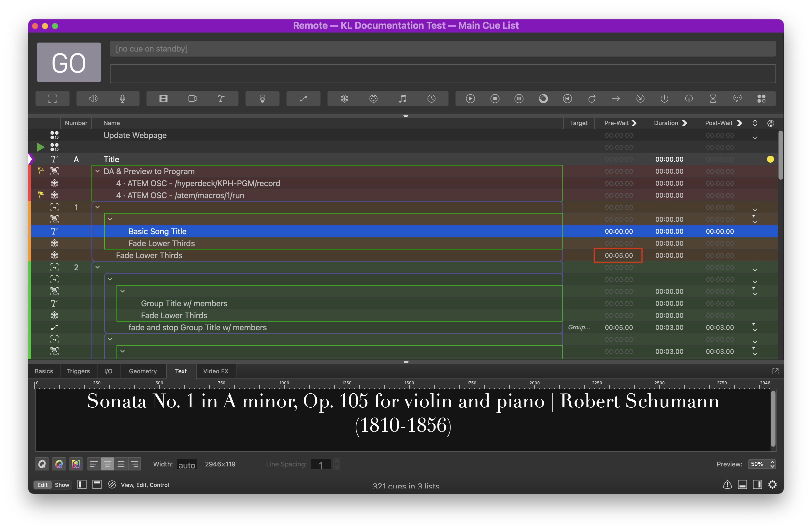Click the Width auto field

tap(186, 465)
